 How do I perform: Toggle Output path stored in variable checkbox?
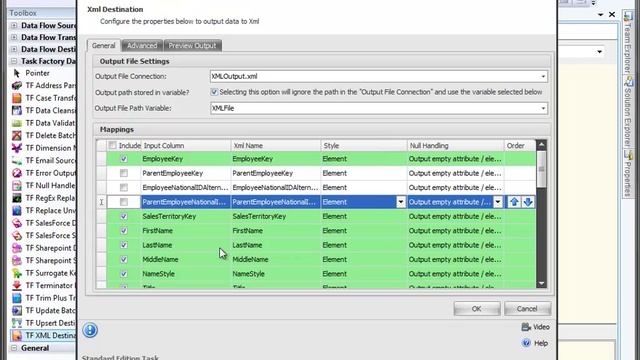pos(214,92)
